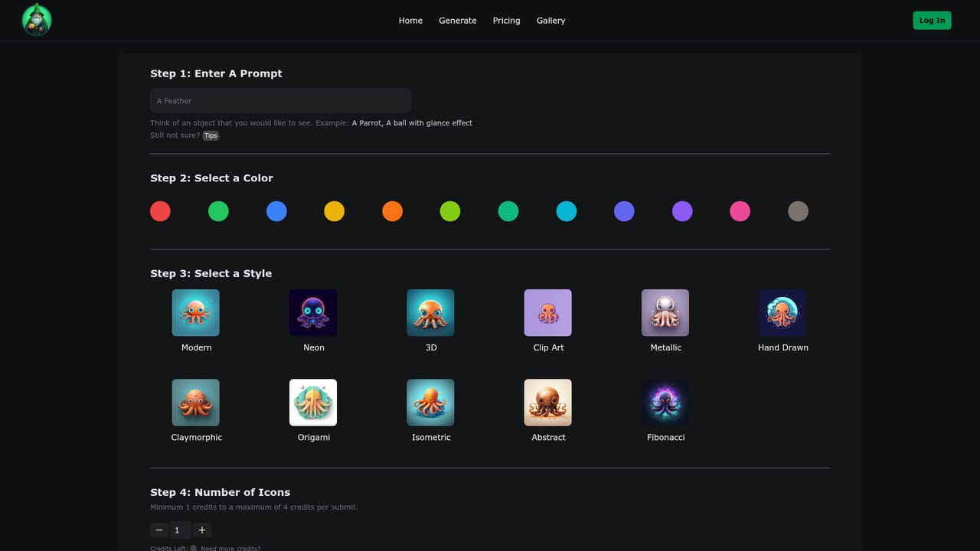Viewport: 980px width, 551px height.
Task: Pick the Isometric style octopus
Action: pos(430,403)
